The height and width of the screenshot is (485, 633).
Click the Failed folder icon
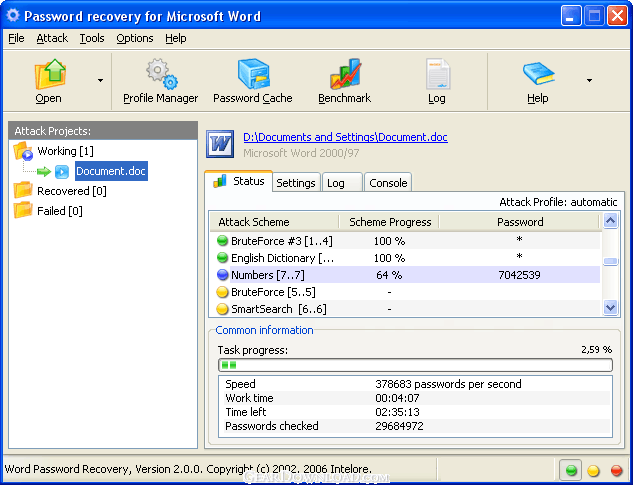[x=23, y=210]
